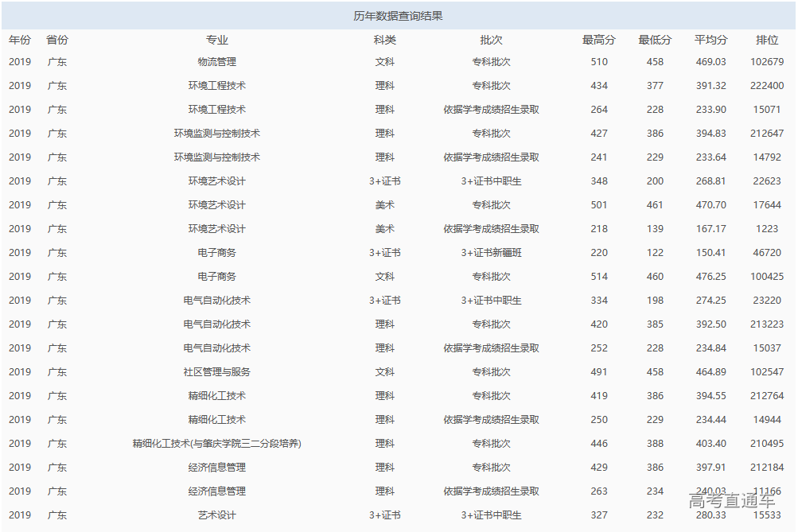Click the 最低分 column header
The image size is (798, 532).
click(x=654, y=38)
